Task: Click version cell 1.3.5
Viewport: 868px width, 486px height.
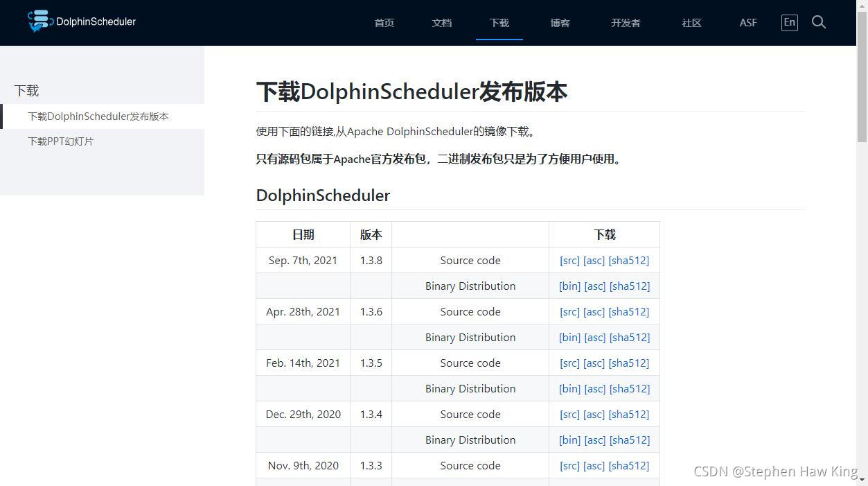Action: point(371,363)
